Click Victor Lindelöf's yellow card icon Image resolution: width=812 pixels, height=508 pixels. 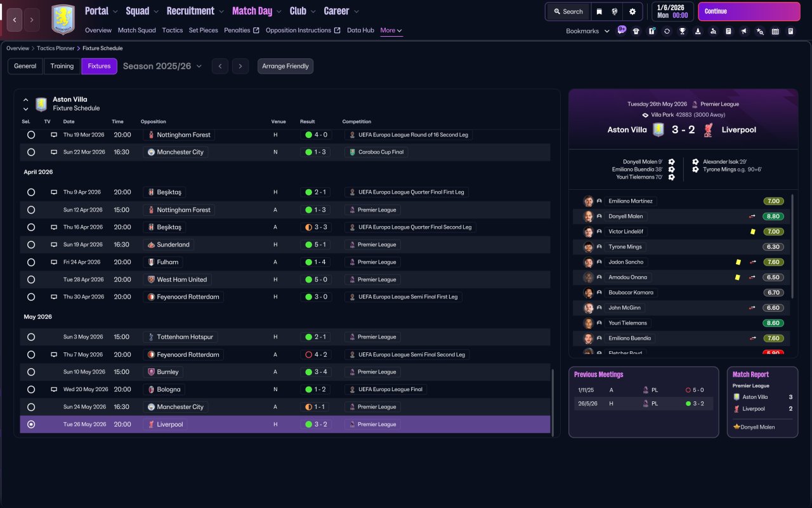pyautogui.click(x=753, y=232)
